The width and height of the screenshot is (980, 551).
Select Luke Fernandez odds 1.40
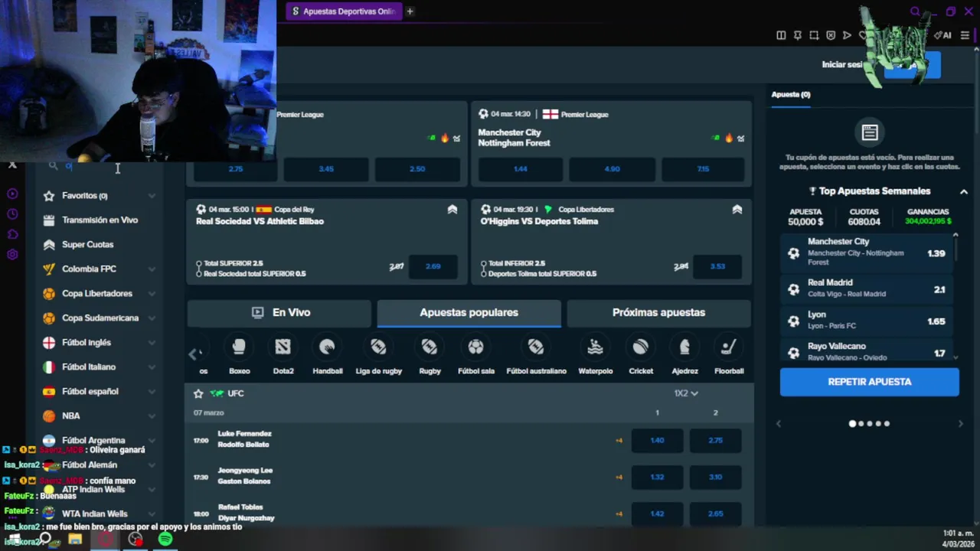pyautogui.click(x=657, y=440)
